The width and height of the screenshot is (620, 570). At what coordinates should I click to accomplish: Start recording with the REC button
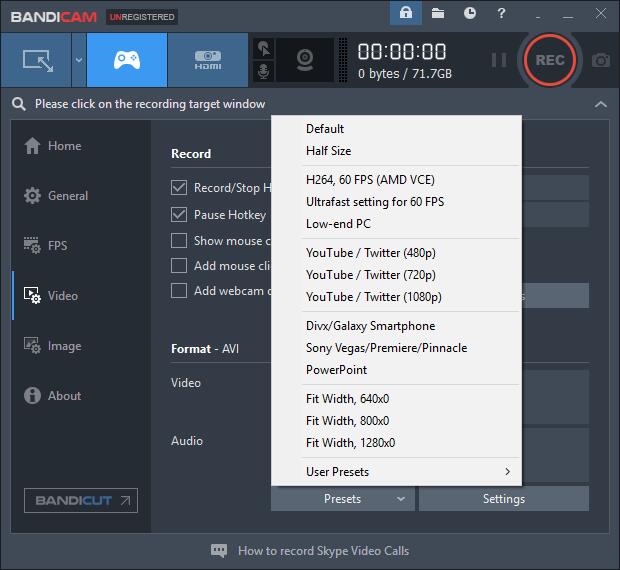click(550, 60)
